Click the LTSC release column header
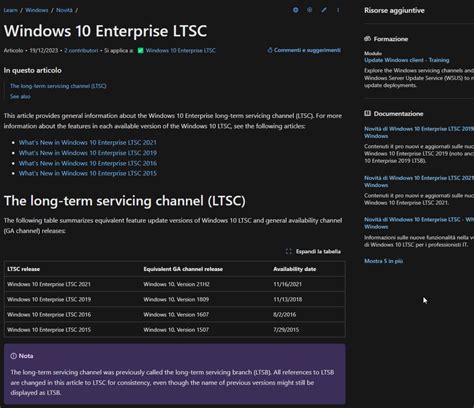 [23, 269]
